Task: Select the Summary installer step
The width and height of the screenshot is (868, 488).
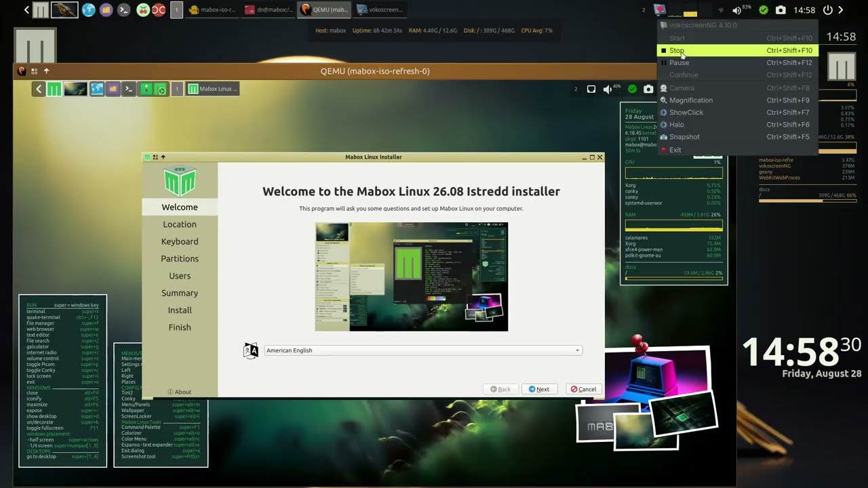Action: (180, 293)
